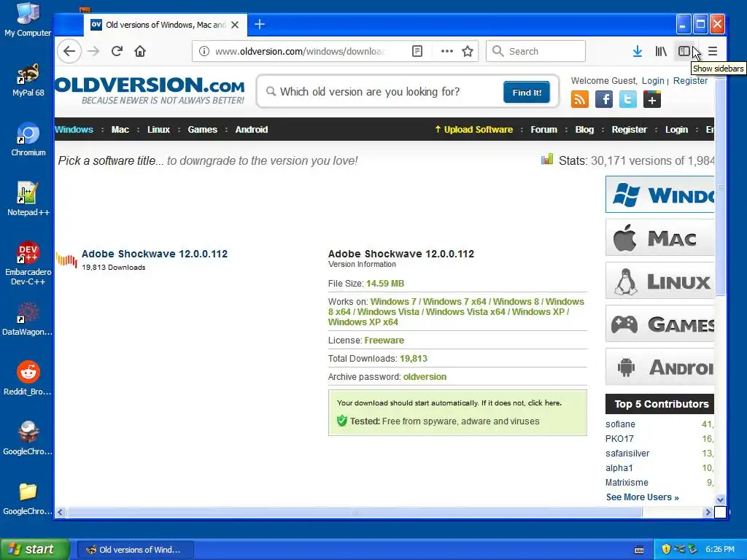Image resolution: width=747 pixels, height=560 pixels.
Task: Open the Games category banner
Action: (x=659, y=324)
